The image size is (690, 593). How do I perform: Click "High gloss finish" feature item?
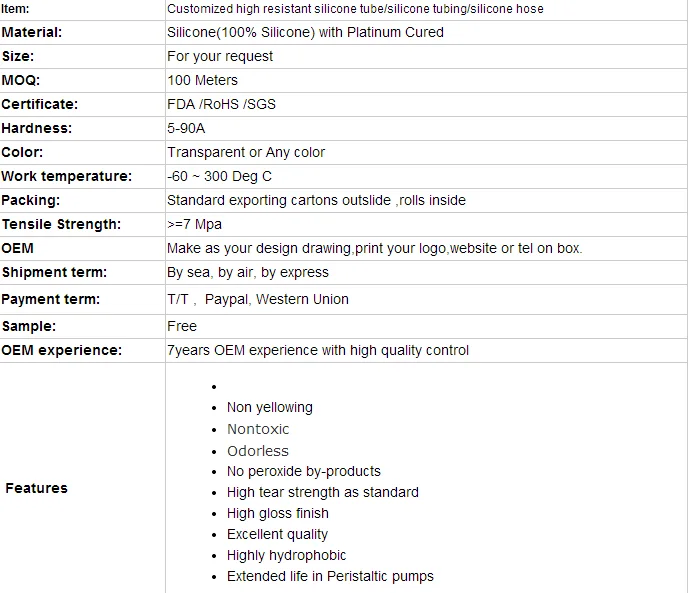(x=277, y=513)
